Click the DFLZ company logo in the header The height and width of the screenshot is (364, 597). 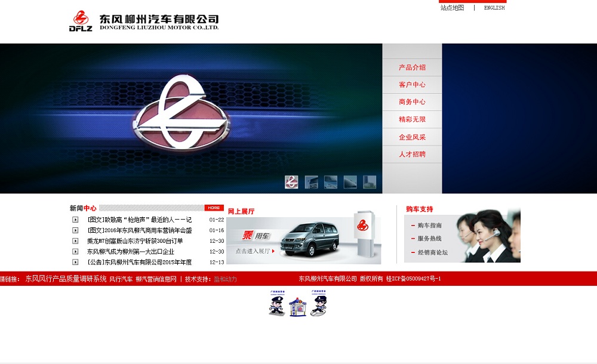tap(144, 21)
